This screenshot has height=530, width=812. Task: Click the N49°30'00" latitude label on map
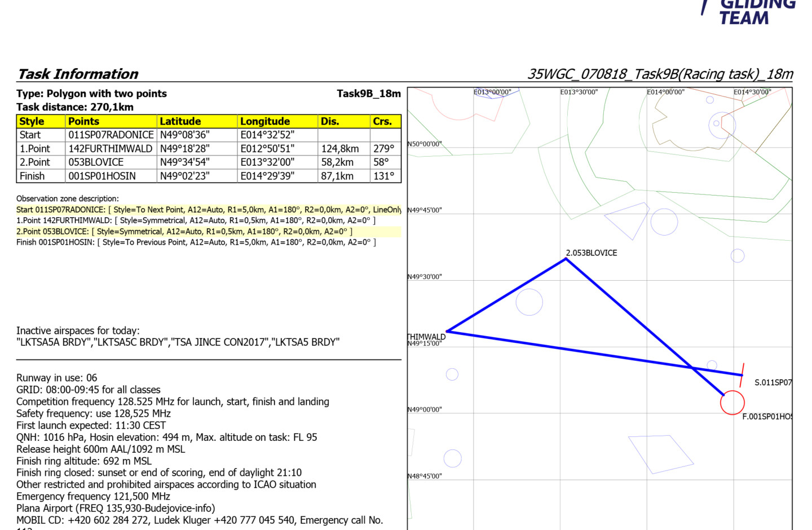point(425,277)
